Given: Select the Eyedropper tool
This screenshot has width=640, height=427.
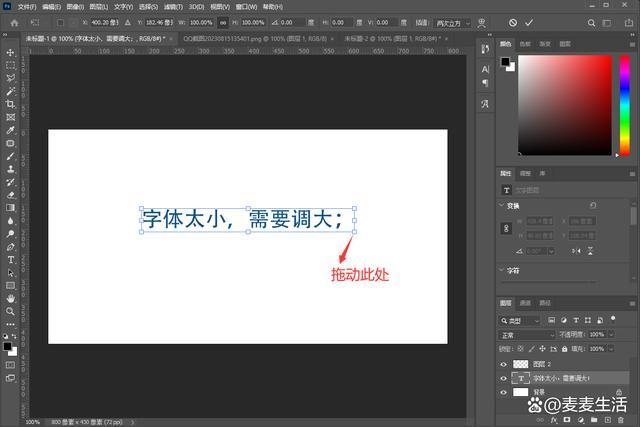Looking at the screenshot, I should [x=11, y=130].
